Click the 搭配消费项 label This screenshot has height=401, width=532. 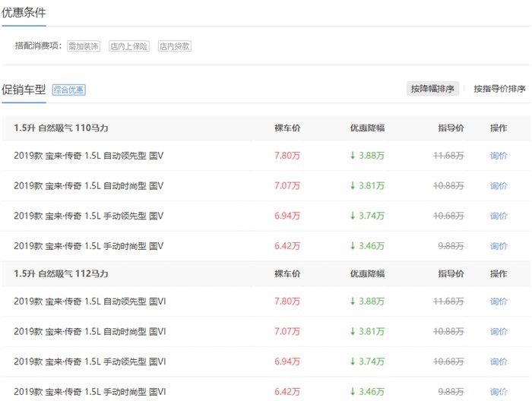[x=38, y=46]
